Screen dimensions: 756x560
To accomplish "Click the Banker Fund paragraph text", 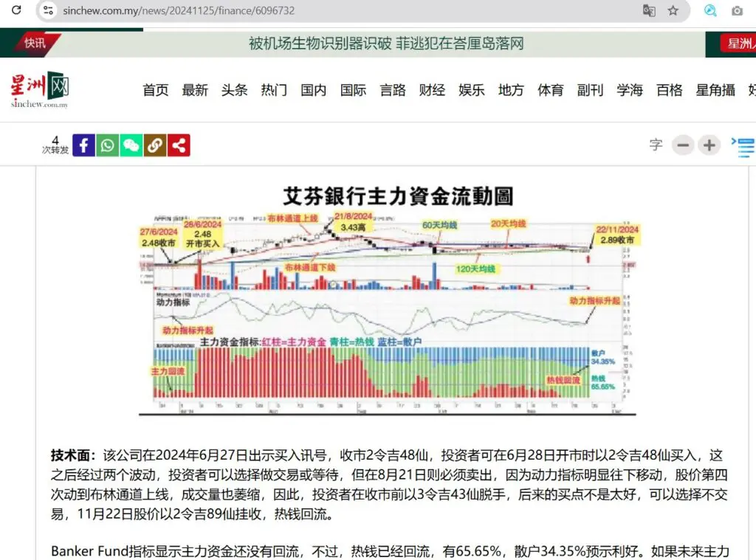I will coord(390,551).
